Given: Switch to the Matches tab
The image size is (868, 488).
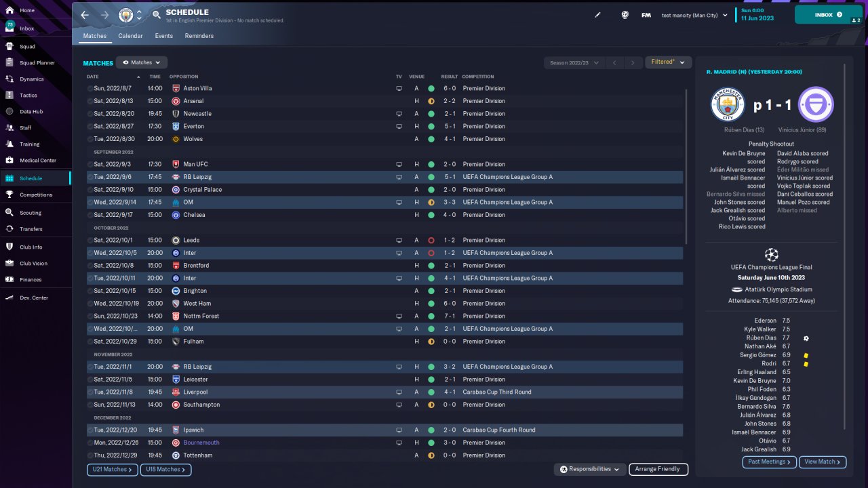Looking at the screenshot, I should [x=95, y=36].
